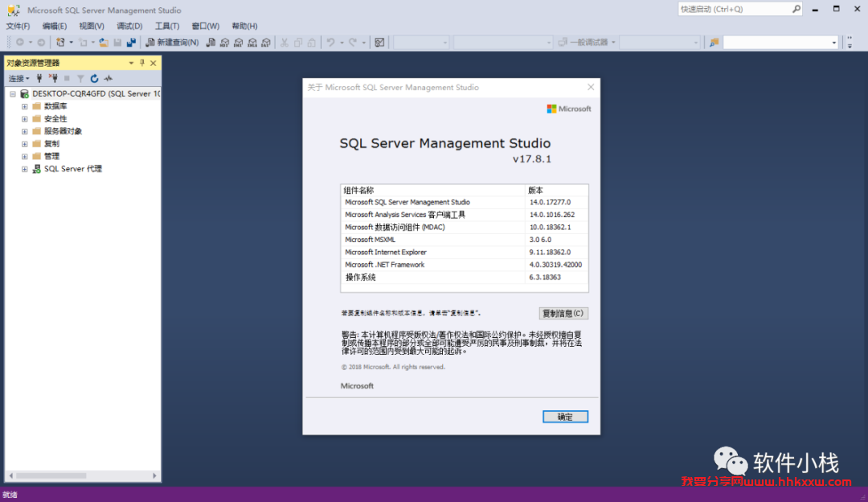Open the Object Explorer window position dropdown
This screenshot has width=868, height=502.
pos(131,63)
